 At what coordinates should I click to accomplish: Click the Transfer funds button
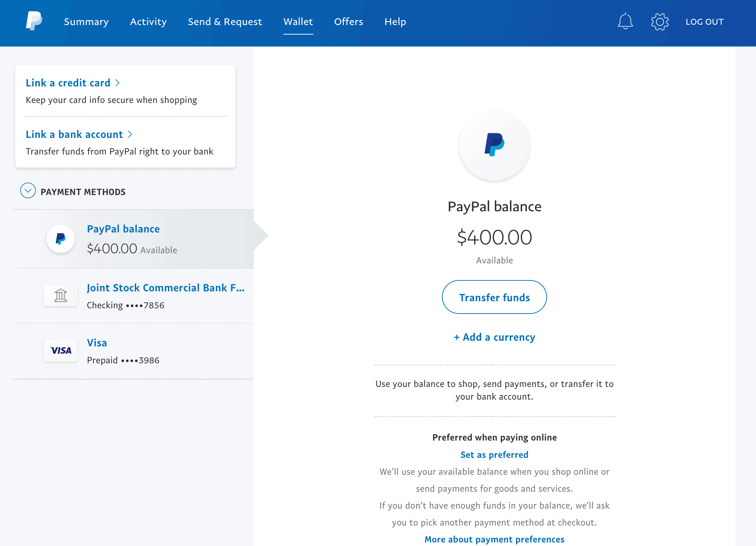pos(494,297)
